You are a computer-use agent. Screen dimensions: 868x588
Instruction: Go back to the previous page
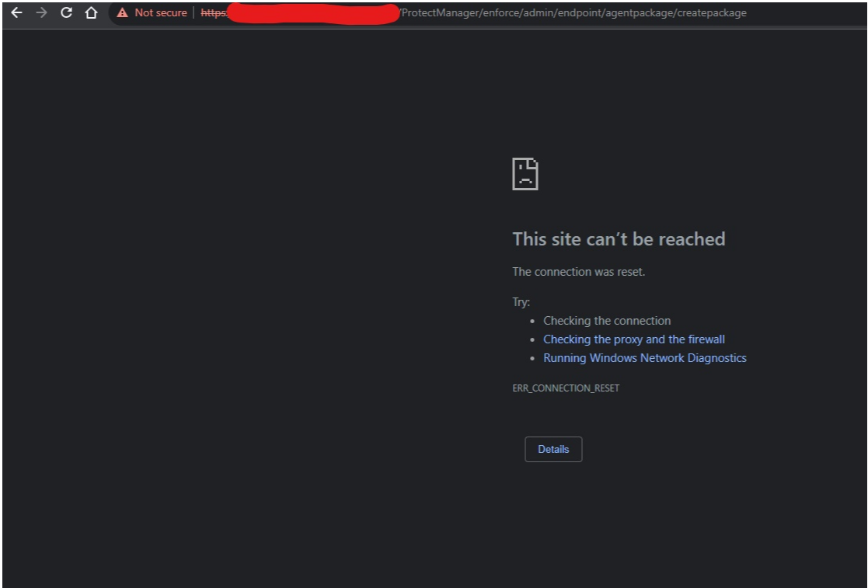[16, 12]
